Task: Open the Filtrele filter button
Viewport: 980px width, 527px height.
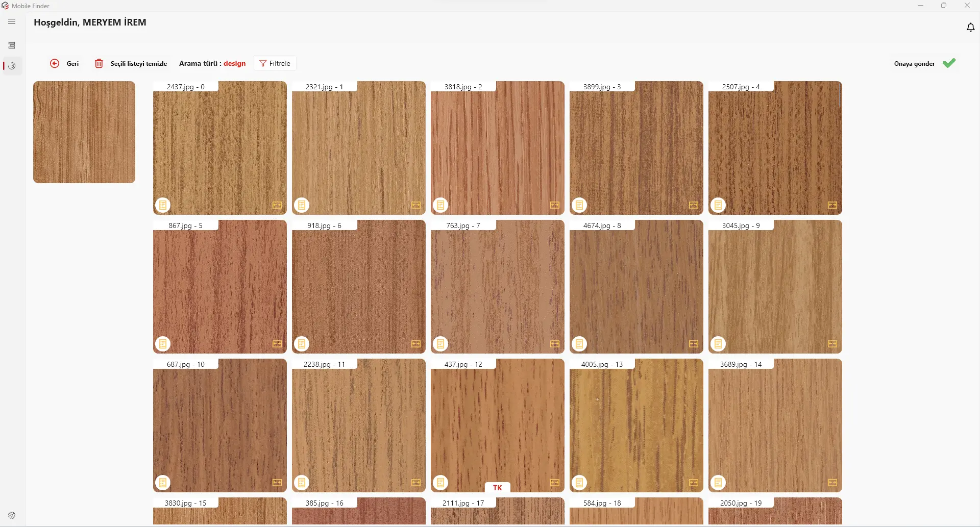Action: tap(275, 63)
